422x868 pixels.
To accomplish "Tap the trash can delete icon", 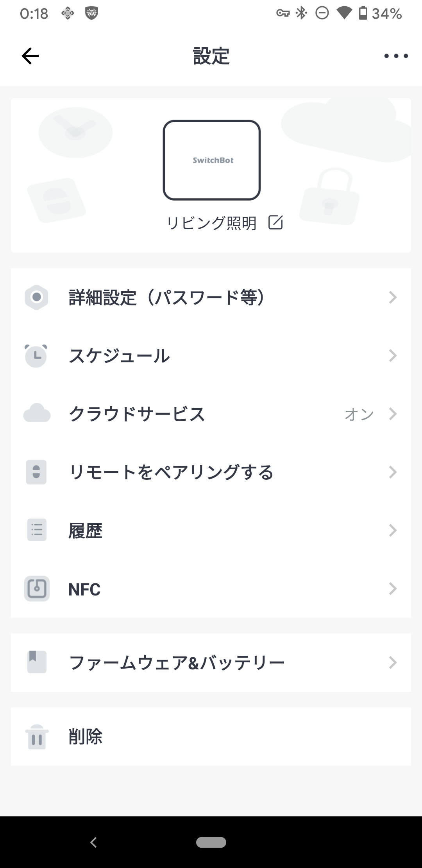I will click(37, 737).
